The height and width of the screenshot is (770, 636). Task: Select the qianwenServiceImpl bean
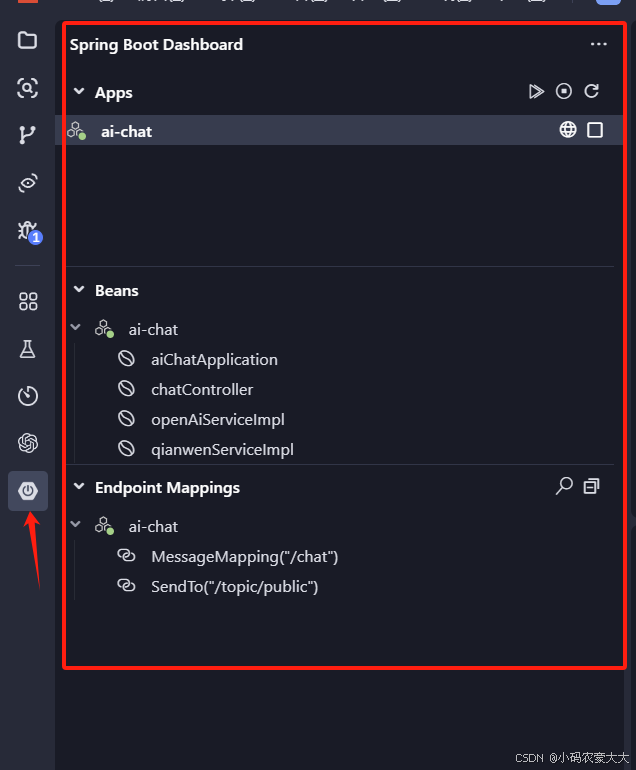click(222, 449)
